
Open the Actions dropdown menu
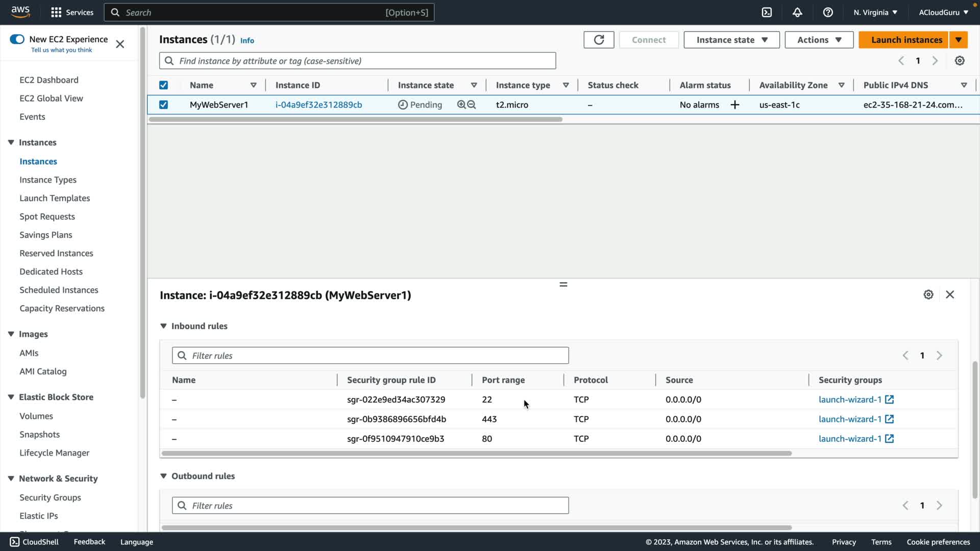819,40
